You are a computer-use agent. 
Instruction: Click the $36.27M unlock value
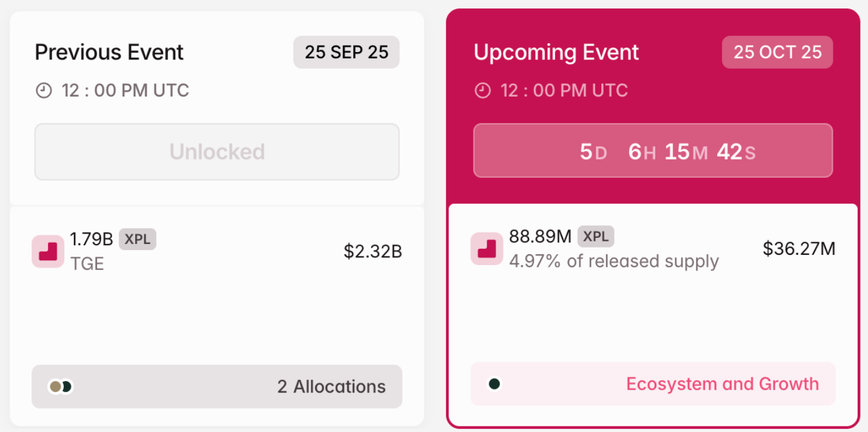coord(799,249)
